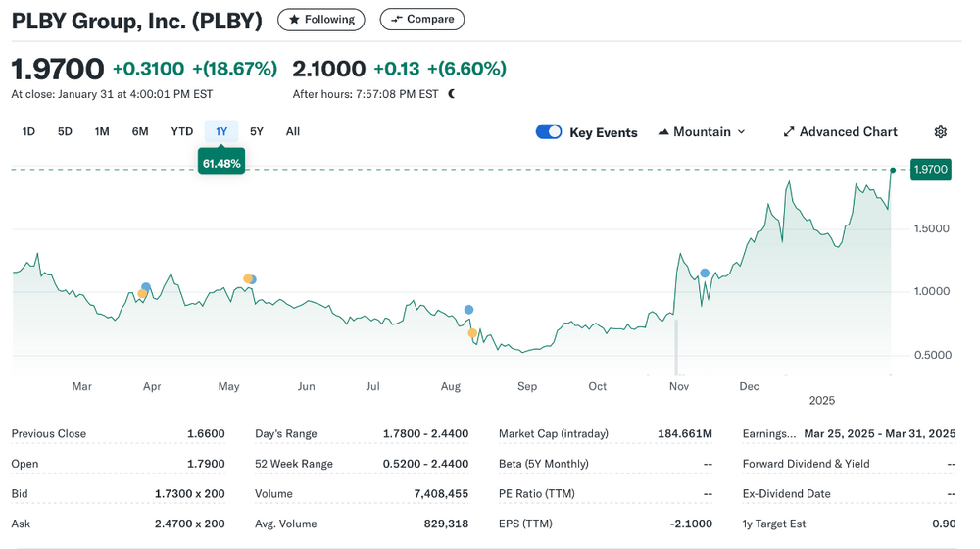Screen dimensions: 980x549
Task: Open the Advanced Chart link
Action: [841, 132]
